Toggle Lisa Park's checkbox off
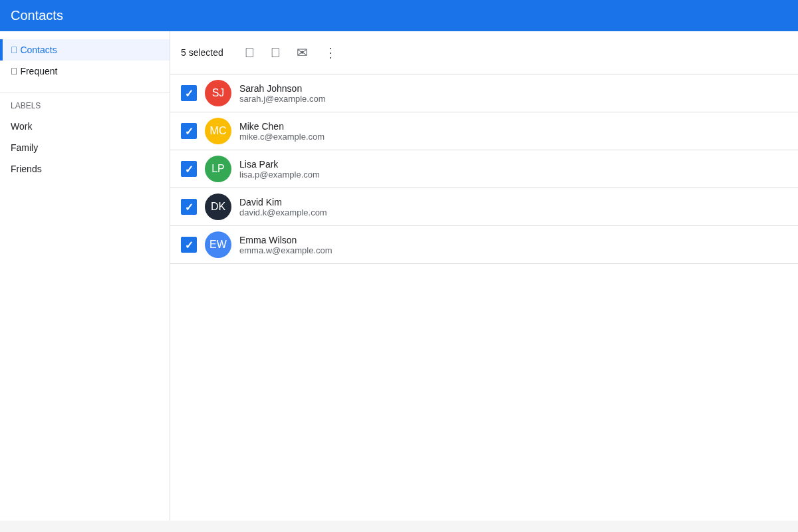Viewport: 798px width, 532px height. coord(189,169)
